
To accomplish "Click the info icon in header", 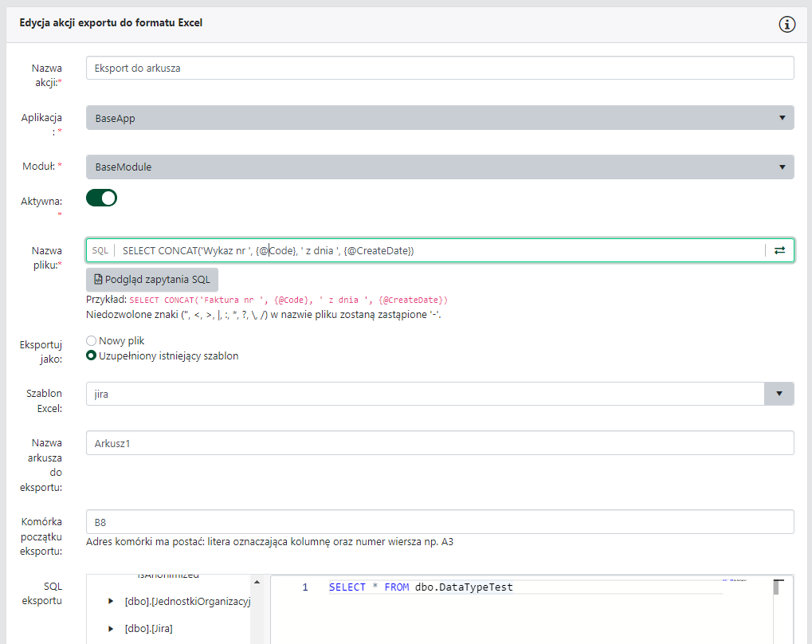I will point(787,24).
